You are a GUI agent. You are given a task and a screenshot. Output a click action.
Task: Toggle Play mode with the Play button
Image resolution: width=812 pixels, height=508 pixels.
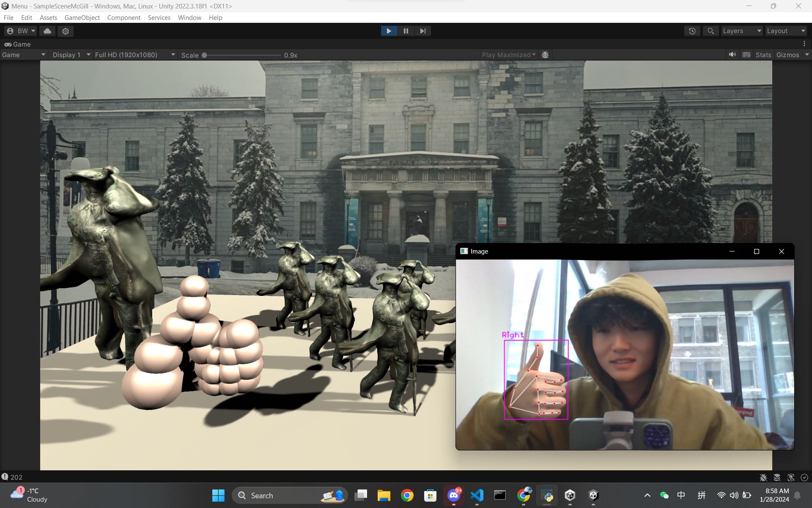coord(389,31)
